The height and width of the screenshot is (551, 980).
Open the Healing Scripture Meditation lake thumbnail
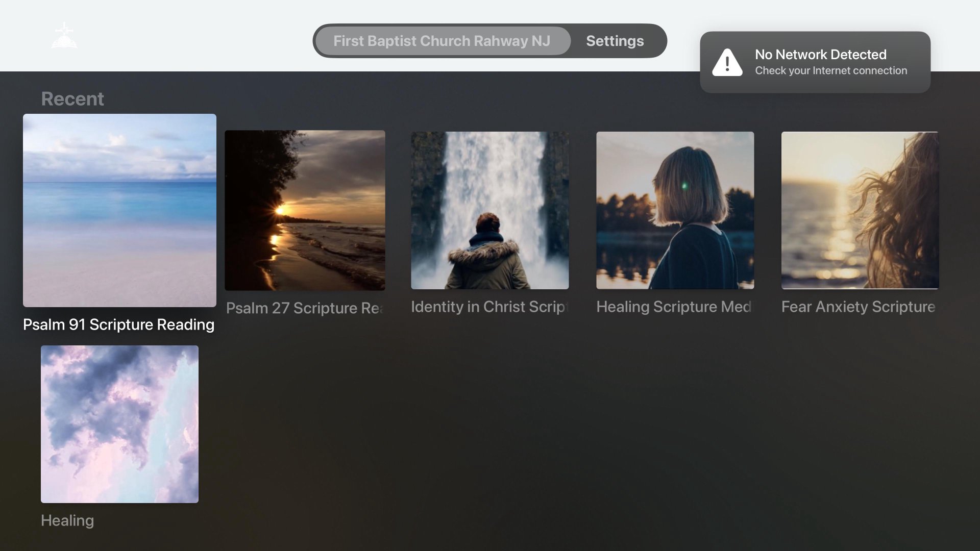pos(675,210)
